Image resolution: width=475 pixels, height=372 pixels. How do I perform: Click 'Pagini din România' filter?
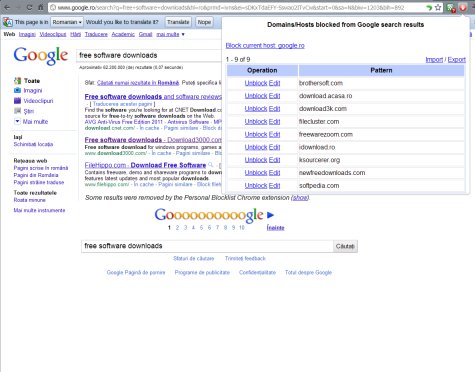click(x=36, y=175)
